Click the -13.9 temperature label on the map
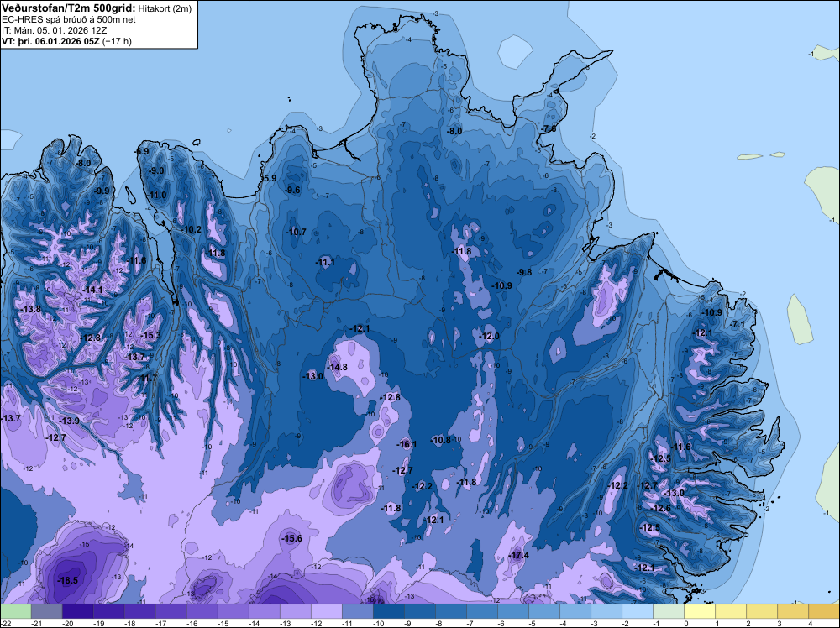This screenshot has width=840, height=628. (69, 421)
